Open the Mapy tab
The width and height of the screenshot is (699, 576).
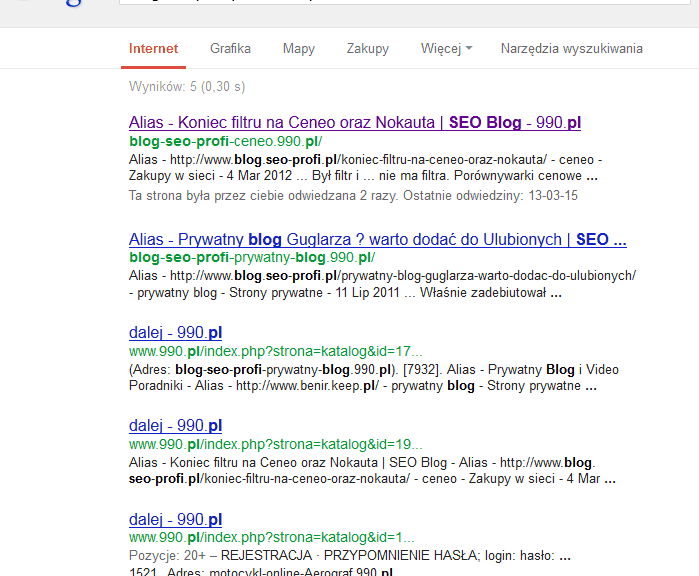[x=299, y=49]
